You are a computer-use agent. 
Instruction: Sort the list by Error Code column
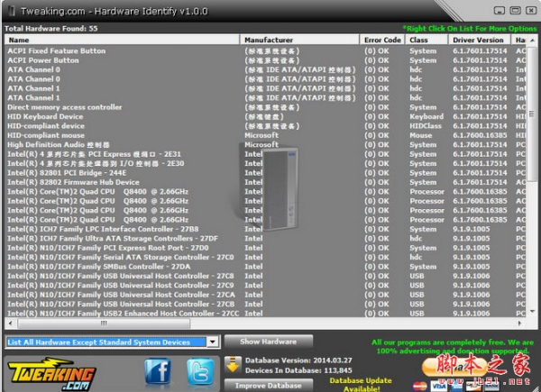[382, 40]
